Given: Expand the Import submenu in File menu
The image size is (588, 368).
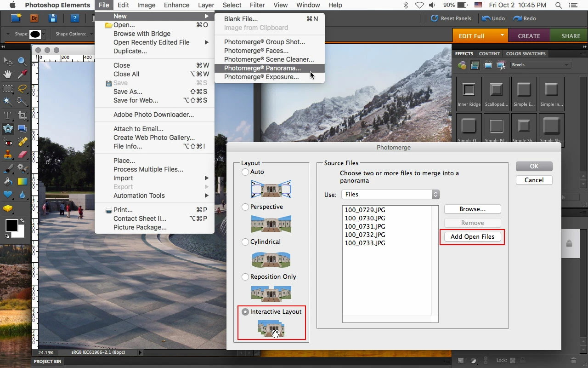Looking at the screenshot, I should [x=154, y=178].
